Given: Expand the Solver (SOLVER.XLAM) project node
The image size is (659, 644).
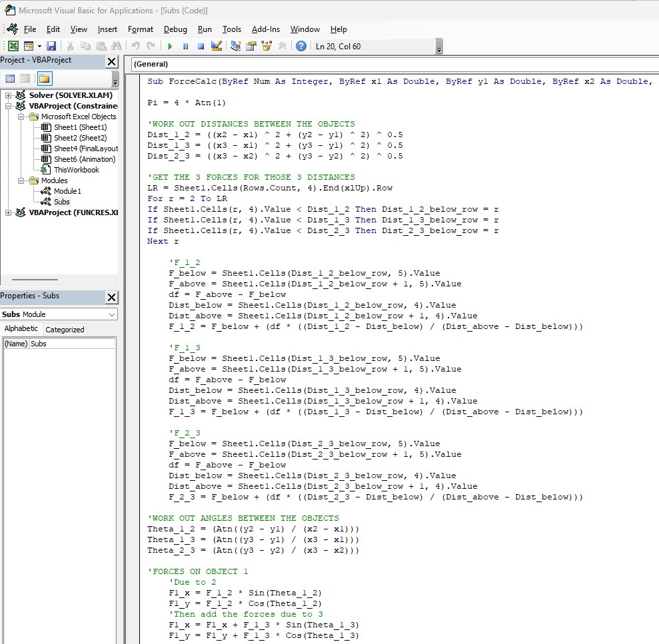Looking at the screenshot, I should tap(9, 95).
